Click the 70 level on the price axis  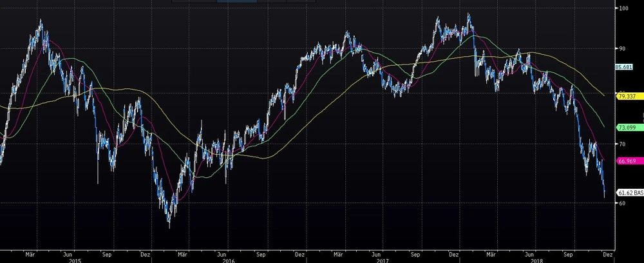coord(622,145)
